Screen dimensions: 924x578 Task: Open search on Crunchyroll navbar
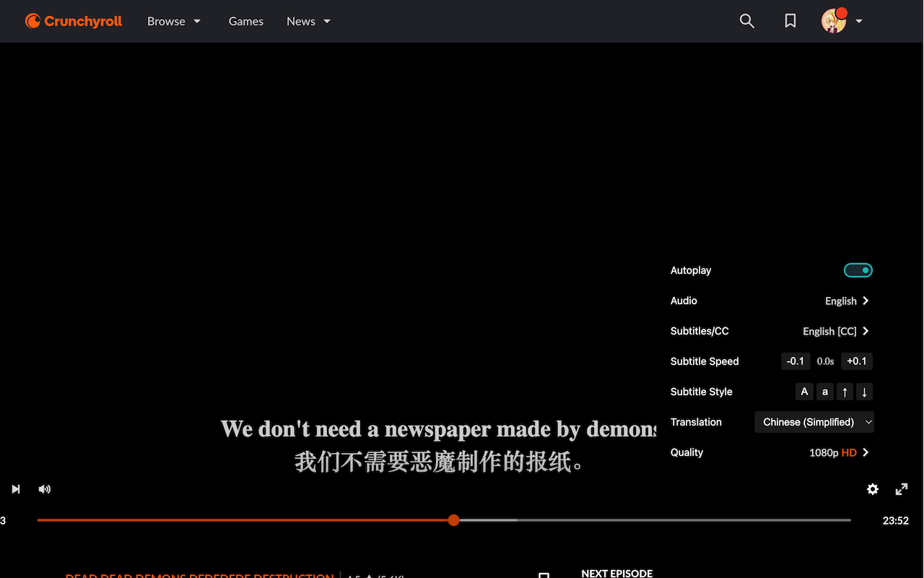[746, 21]
